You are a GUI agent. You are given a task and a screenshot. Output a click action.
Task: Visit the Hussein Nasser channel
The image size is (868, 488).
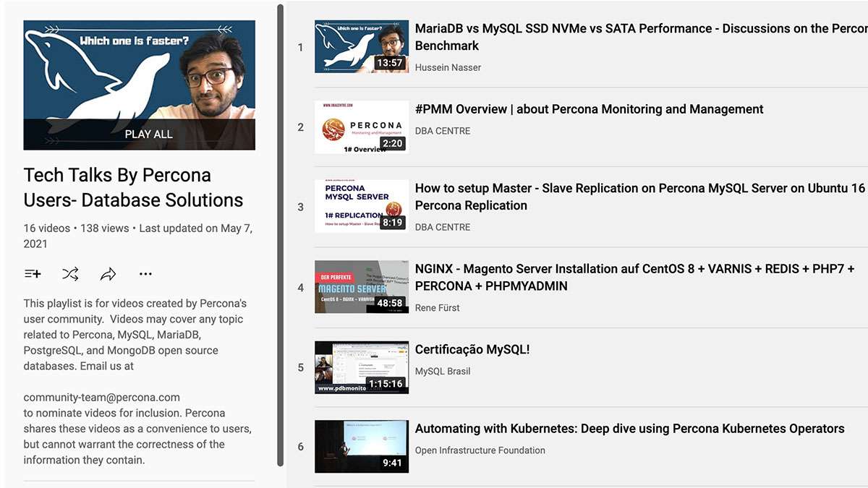[448, 67]
